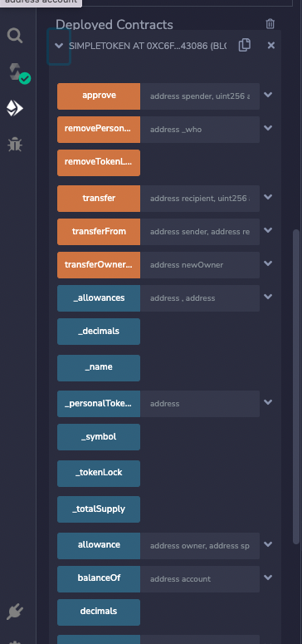The height and width of the screenshot is (644, 302).
Task: Query the _decimals value
Action: pos(99,332)
